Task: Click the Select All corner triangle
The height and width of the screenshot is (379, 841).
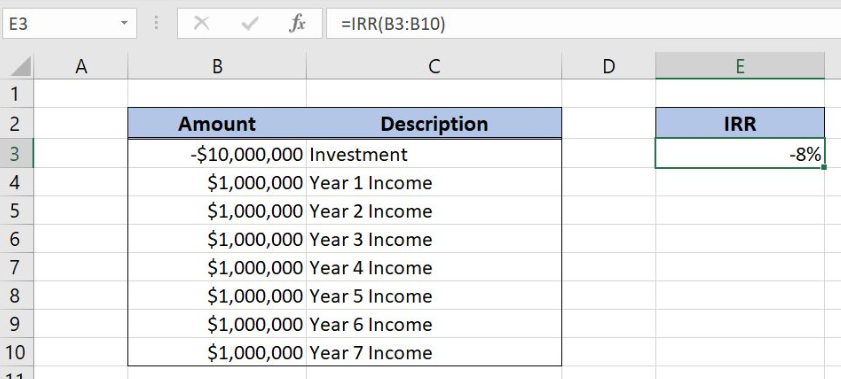Action: tap(21, 66)
